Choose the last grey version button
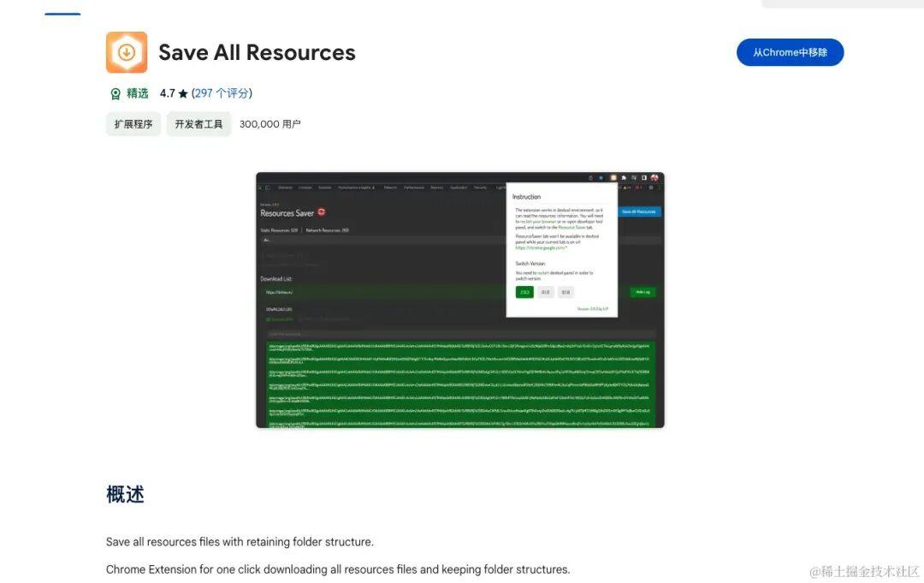924x583 pixels. (566, 292)
